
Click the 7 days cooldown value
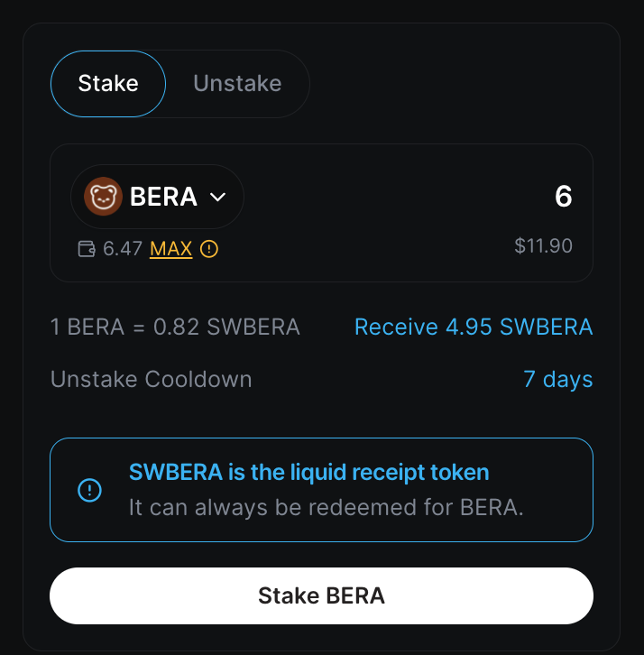tap(557, 379)
